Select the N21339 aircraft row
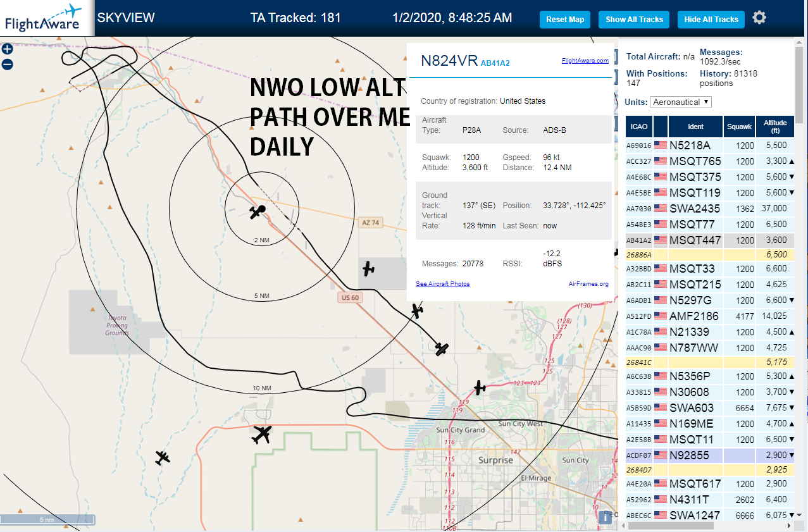The height and width of the screenshot is (532, 808). [x=709, y=332]
